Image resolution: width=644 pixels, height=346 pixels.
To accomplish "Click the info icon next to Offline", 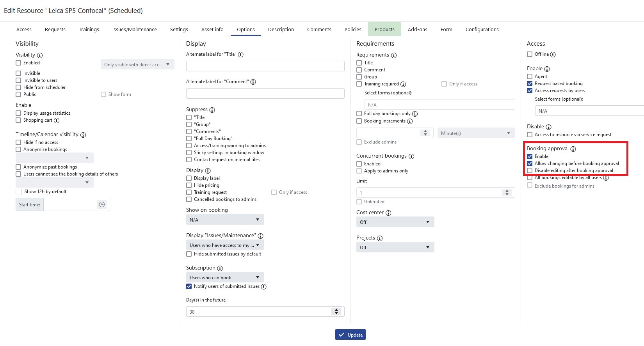I will 553,55.
